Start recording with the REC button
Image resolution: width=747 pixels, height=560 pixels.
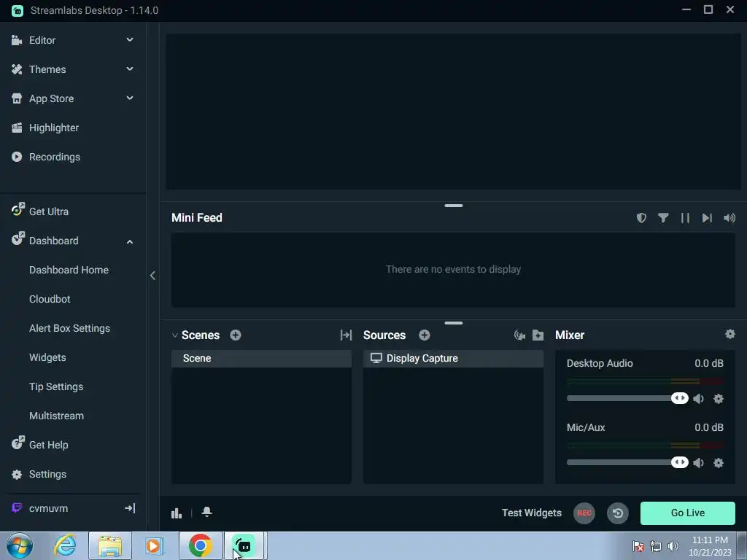[584, 513]
